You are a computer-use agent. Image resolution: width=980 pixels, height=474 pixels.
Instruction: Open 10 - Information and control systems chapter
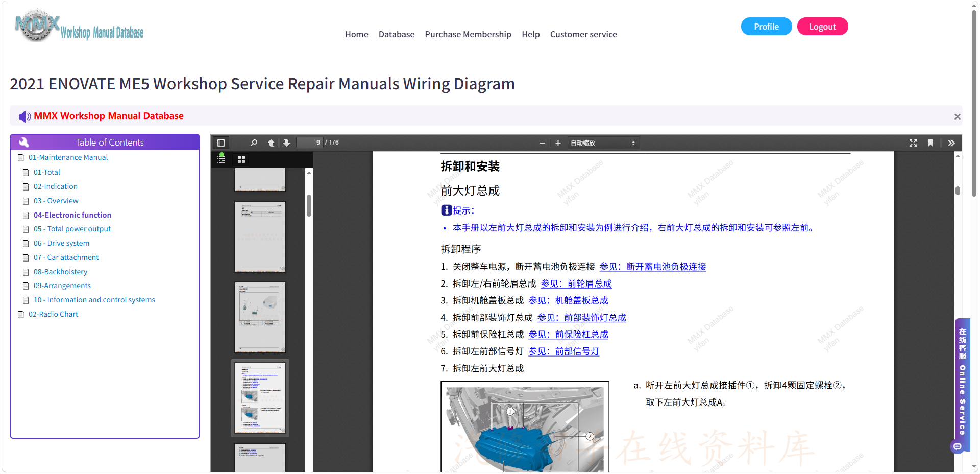pyautogui.click(x=94, y=300)
